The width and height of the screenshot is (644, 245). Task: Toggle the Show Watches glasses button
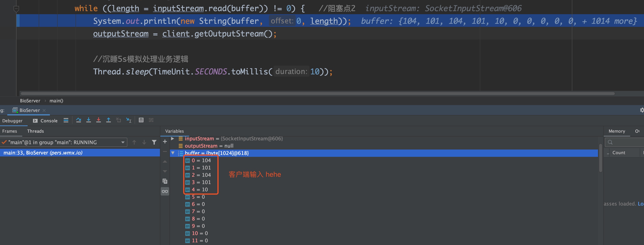click(x=165, y=192)
